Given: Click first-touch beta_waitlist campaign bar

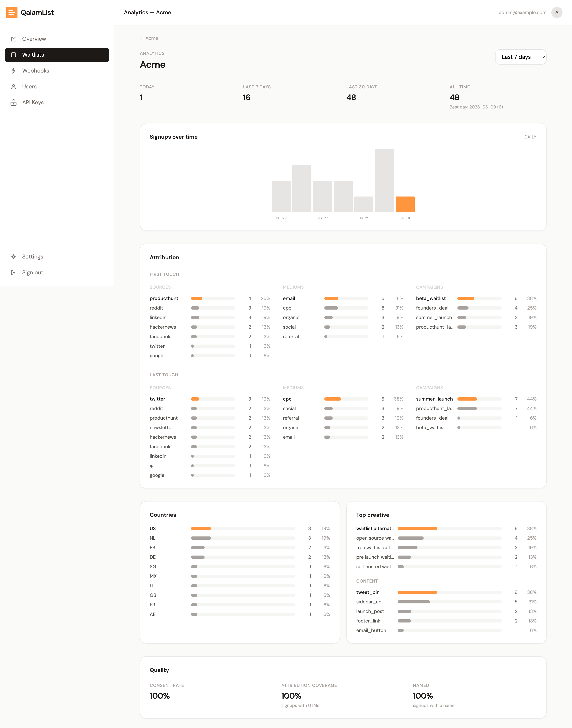Looking at the screenshot, I should [x=479, y=298].
